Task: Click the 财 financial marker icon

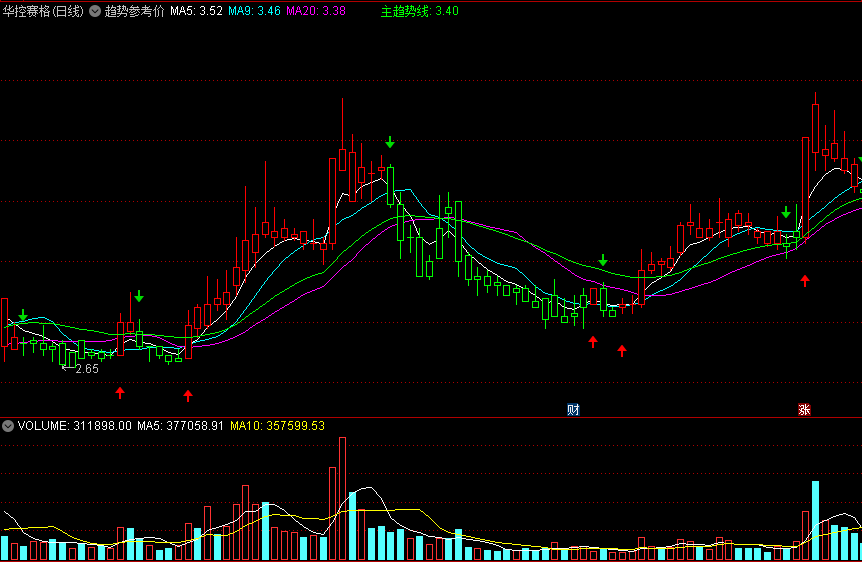Action: [573, 409]
